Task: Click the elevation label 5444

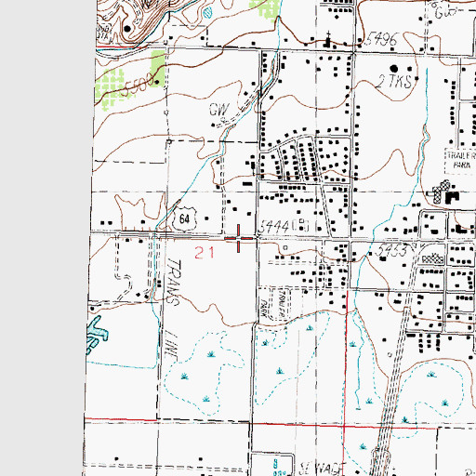Action: pyautogui.click(x=274, y=227)
